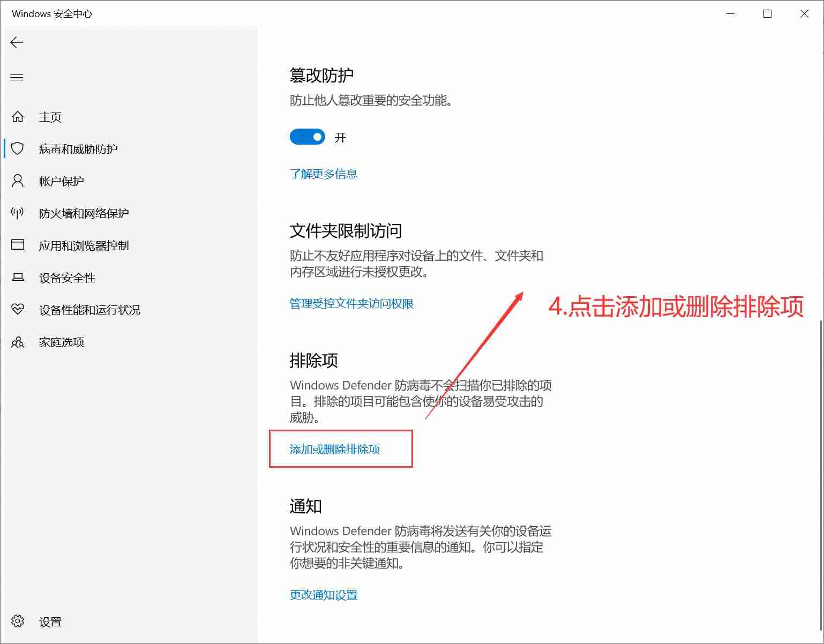Open the 了解更多信息 link
Viewport: 824px width, 644px height.
323,173
